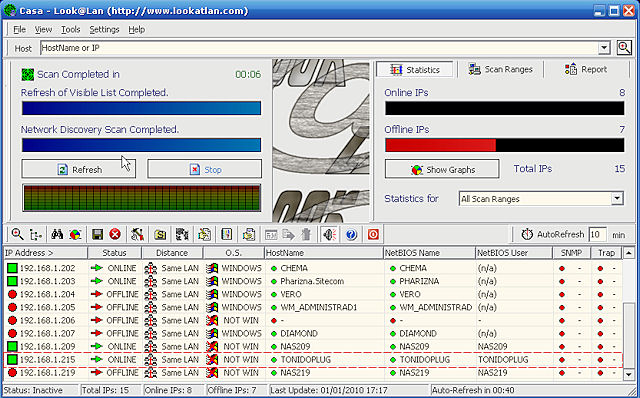Select the IP address 192.168.1.205
The width and height of the screenshot is (640, 398).
pyautogui.click(x=48, y=307)
